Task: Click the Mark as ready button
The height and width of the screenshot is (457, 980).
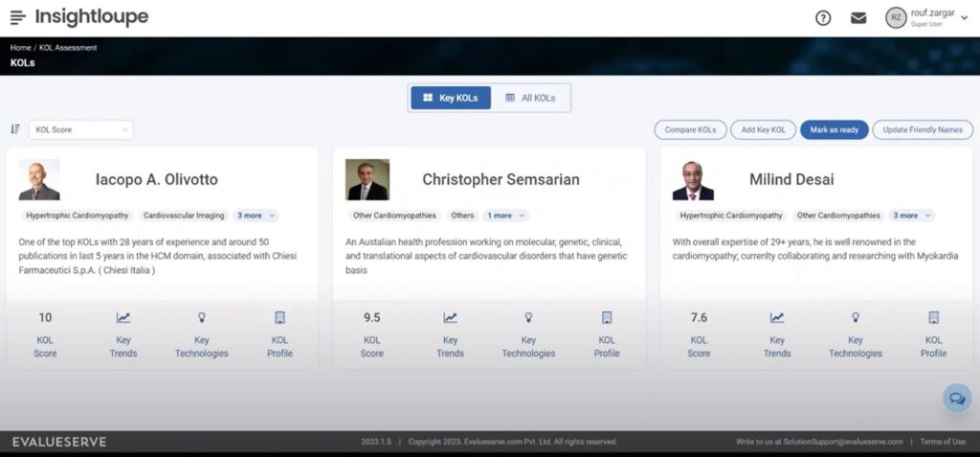Action: click(835, 129)
